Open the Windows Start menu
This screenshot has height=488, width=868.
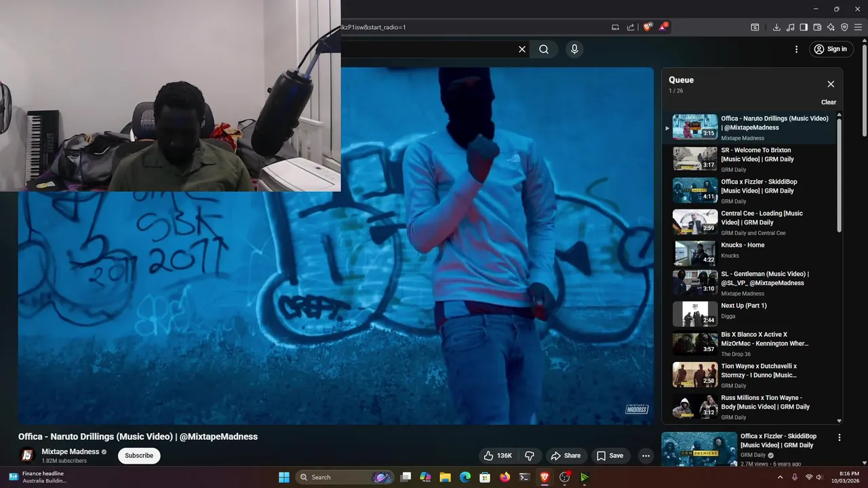(284, 477)
